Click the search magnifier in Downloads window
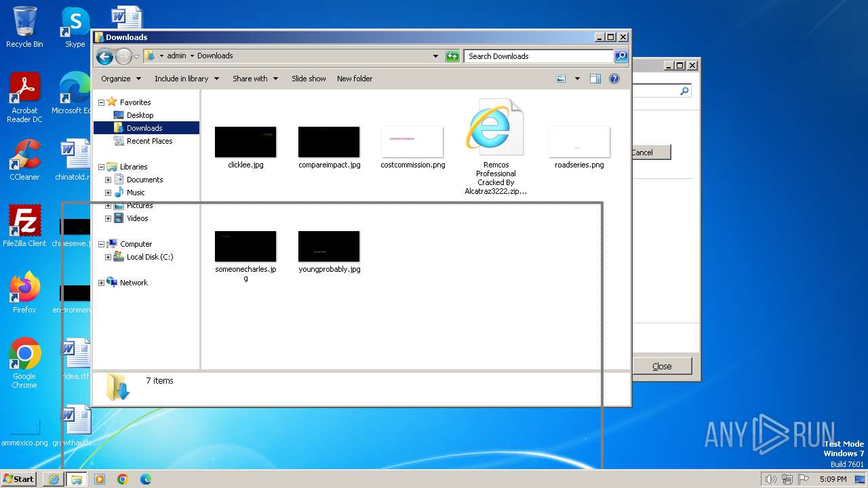 621,56
